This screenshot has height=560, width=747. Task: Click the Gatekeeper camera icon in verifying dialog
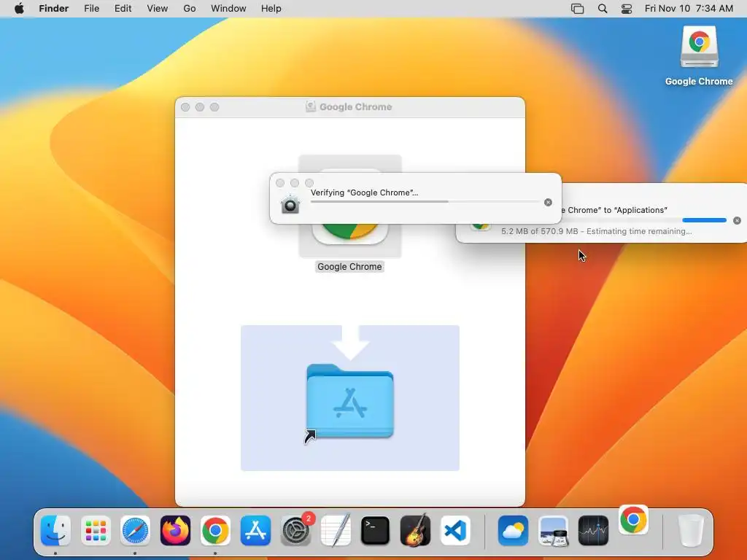coord(290,204)
